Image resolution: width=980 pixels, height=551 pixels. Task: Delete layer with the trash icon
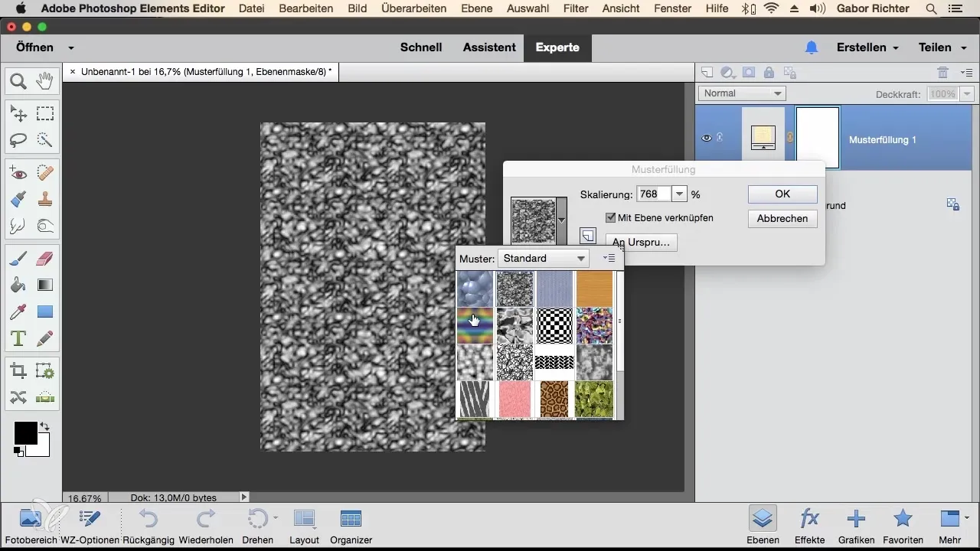click(x=943, y=73)
